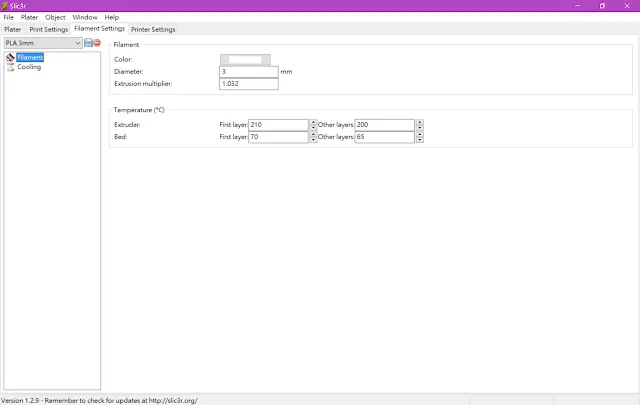Viewport: 640px width, 405px height.
Task: Decrease Extruder other layers temperature with stepper
Action: click(420, 127)
